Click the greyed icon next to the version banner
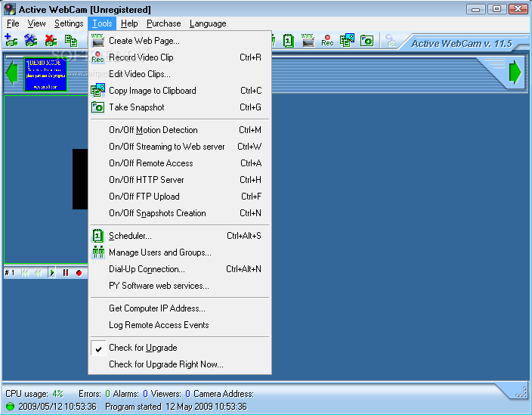The image size is (532, 415). click(x=391, y=41)
